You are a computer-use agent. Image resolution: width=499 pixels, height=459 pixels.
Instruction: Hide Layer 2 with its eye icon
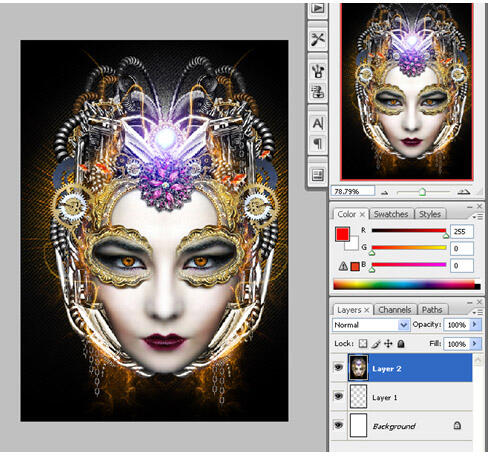tap(339, 367)
